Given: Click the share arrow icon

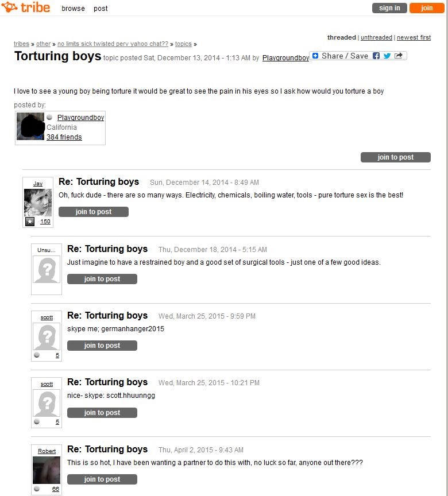Looking at the screenshot, I should (399, 56).
